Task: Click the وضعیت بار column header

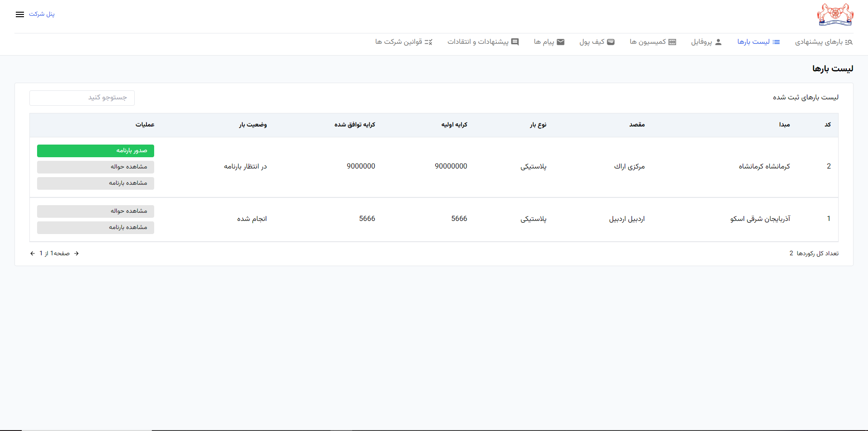Action: [253, 125]
